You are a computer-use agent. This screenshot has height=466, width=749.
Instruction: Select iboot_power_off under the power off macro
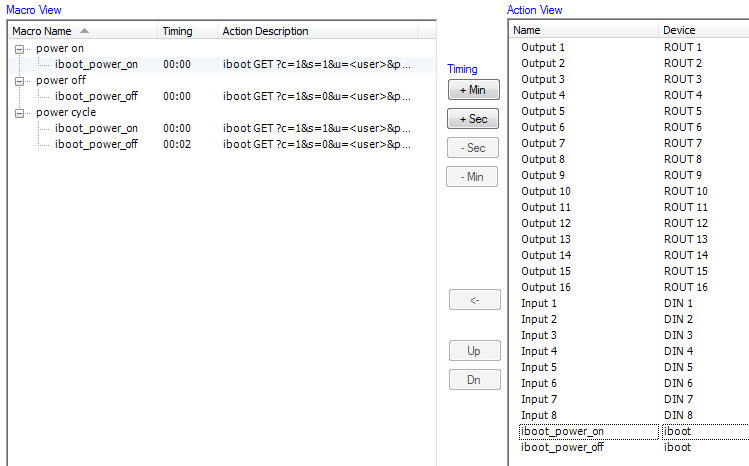pyautogui.click(x=96, y=96)
